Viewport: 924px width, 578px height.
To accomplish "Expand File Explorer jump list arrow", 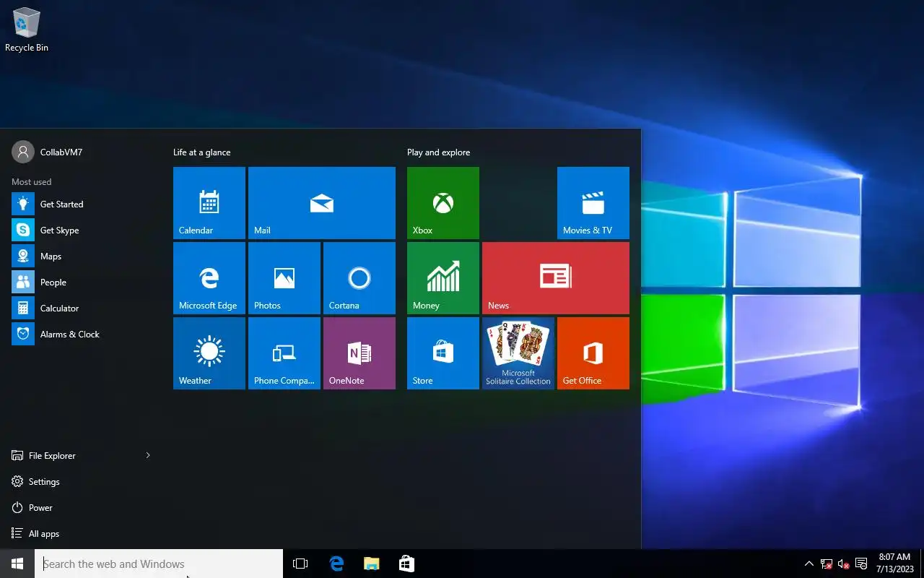I will 148,456.
